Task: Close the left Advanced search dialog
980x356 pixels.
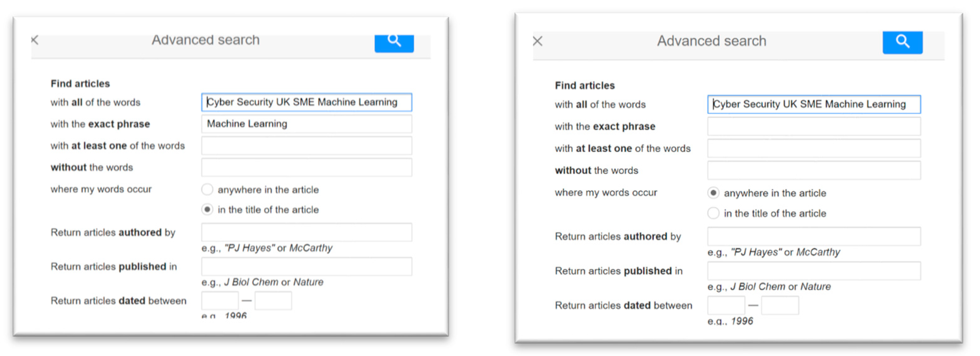Action: point(35,40)
